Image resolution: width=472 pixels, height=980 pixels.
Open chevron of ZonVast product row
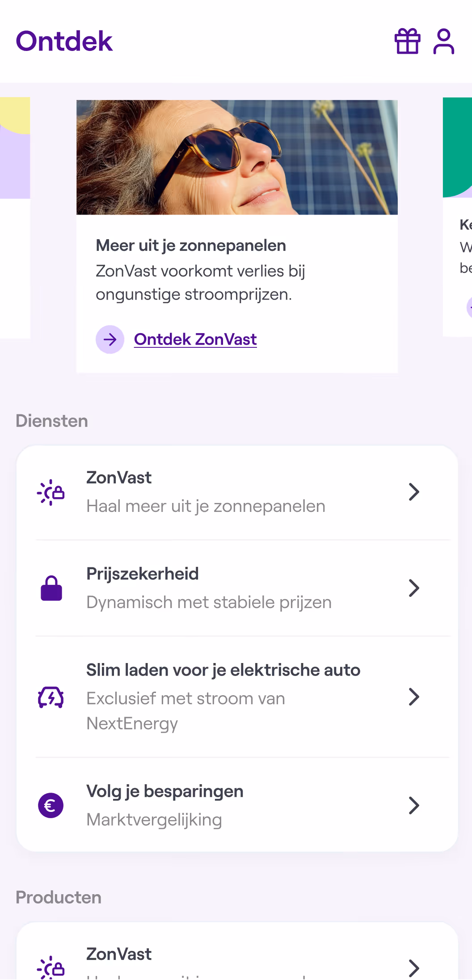414,968
